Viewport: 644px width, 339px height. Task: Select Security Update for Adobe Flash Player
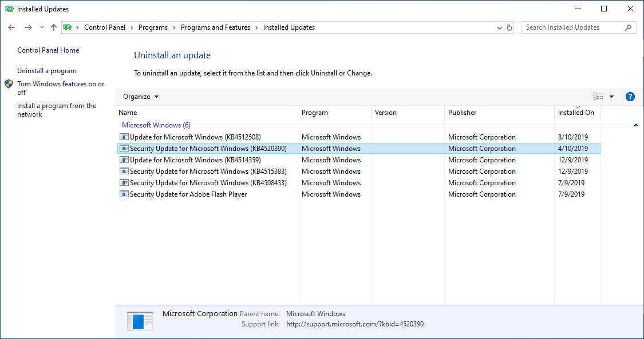pos(359,194)
